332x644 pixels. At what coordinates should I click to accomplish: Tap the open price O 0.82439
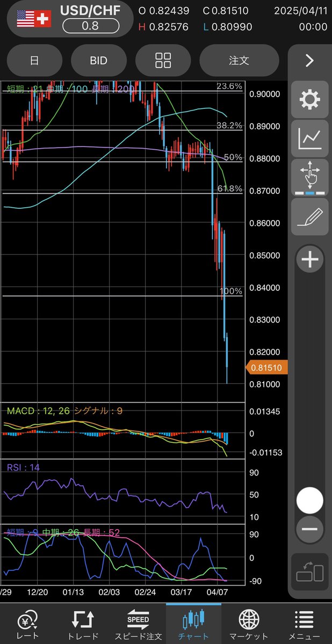coord(164,11)
